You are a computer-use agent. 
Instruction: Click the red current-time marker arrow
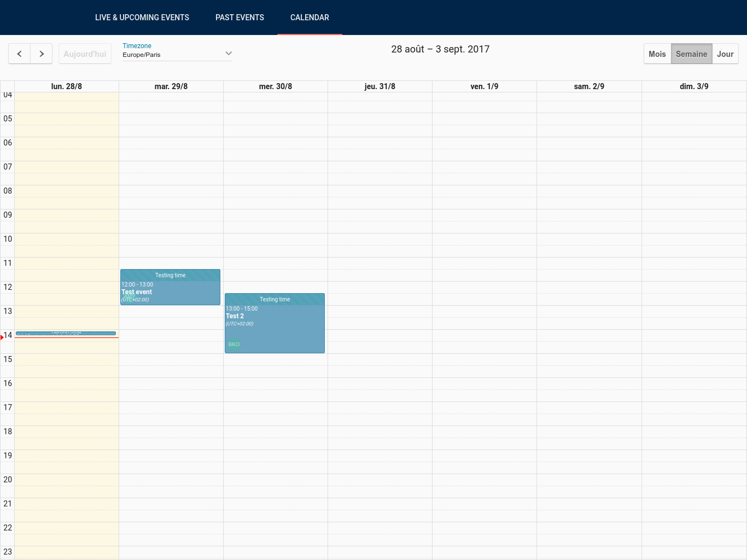(2, 337)
